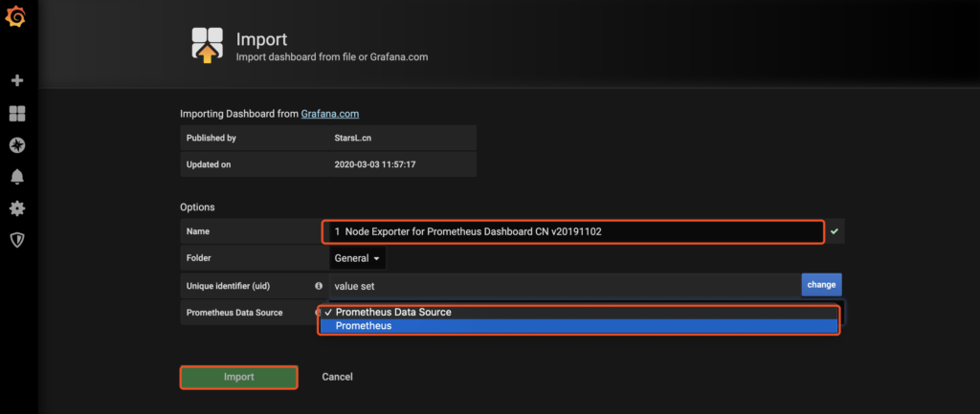Click the 'Options' section heading
980x414 pixels.
click(197, 207)
